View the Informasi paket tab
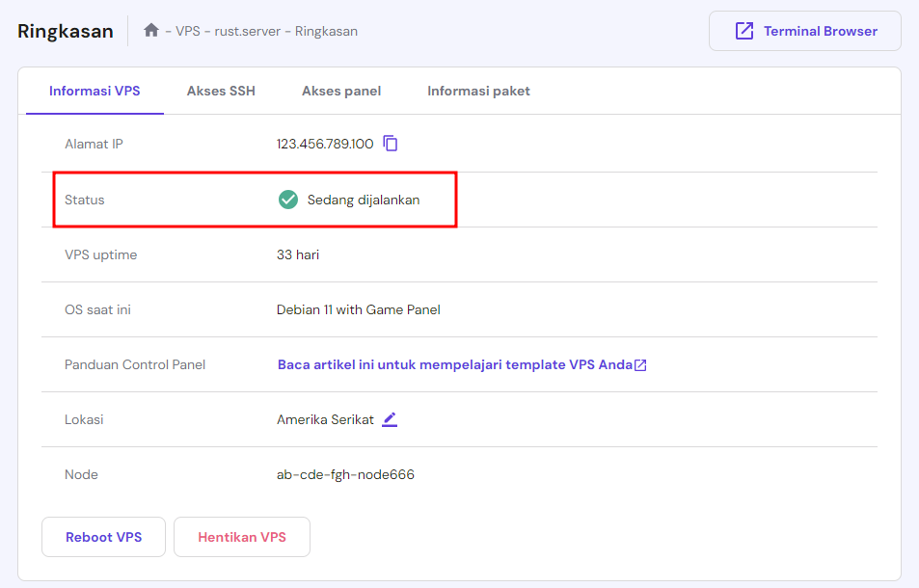919x588 pixels. tap(478, 90)
